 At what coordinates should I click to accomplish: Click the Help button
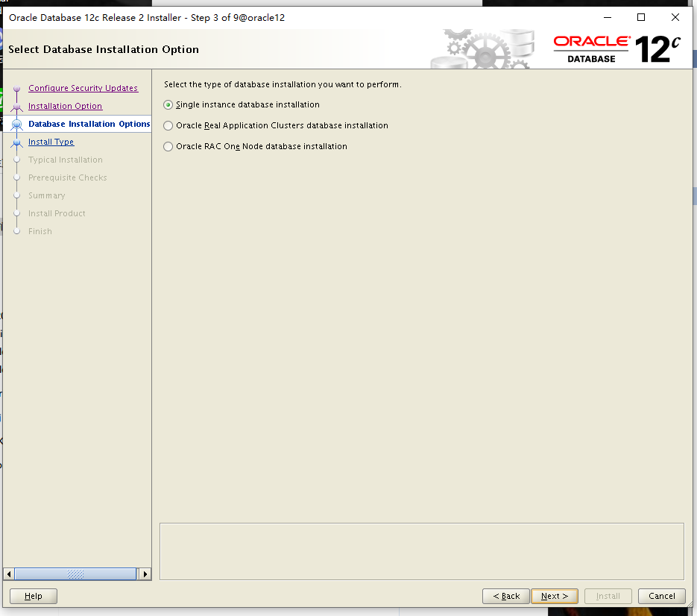[34, 596]
